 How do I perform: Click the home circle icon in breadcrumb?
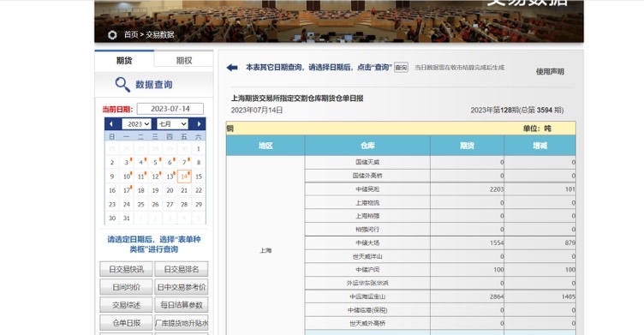[x=112, y=35]
